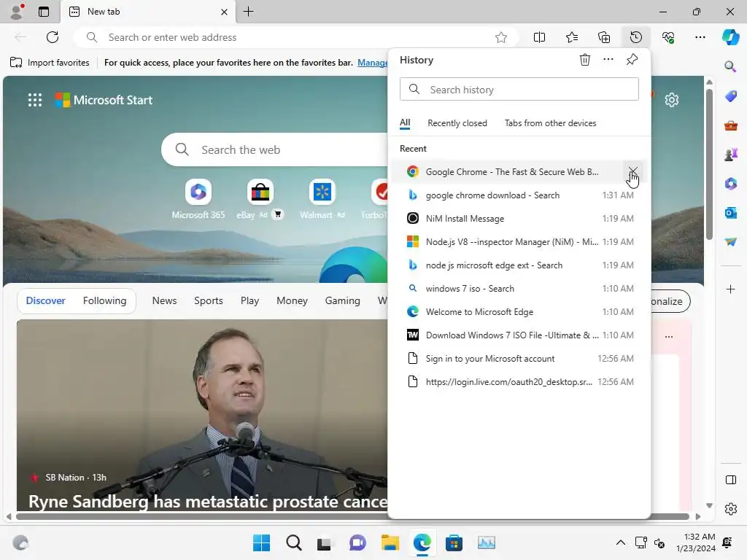Click the address bar
The height and width of the screenshot is (560, 747).
pos(295,37)
